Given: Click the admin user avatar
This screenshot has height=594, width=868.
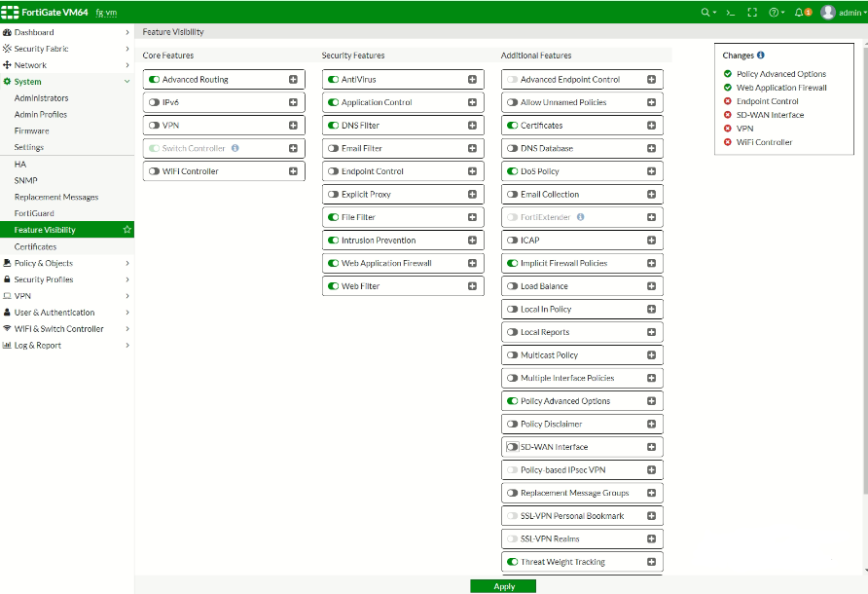Looking at the screenshot, I should pos(827,13).
